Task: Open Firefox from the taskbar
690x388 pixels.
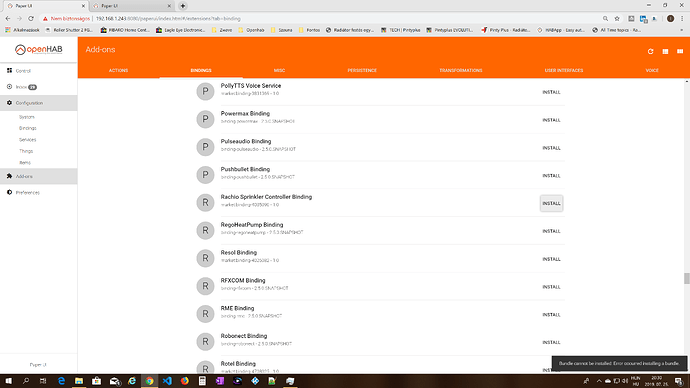Action: coord(185,381)
